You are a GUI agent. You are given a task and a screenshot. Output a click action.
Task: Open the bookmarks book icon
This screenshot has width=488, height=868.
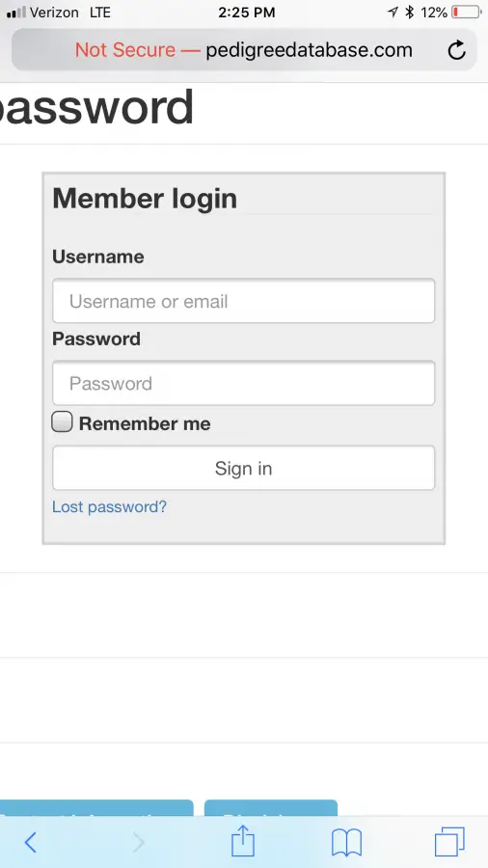tap(346, 843)
